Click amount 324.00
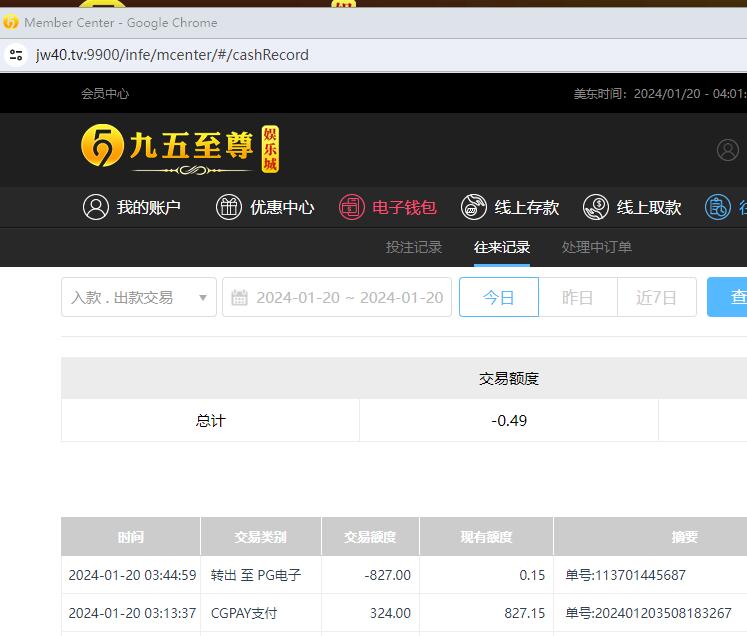Screen dimensions: 747x636 point(390,613)
